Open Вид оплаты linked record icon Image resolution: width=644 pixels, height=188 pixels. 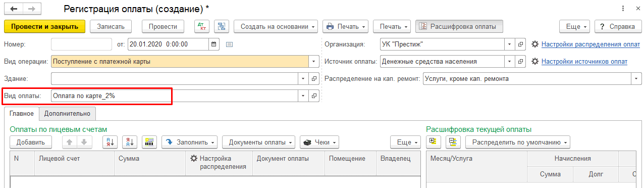tap(314, 96)
